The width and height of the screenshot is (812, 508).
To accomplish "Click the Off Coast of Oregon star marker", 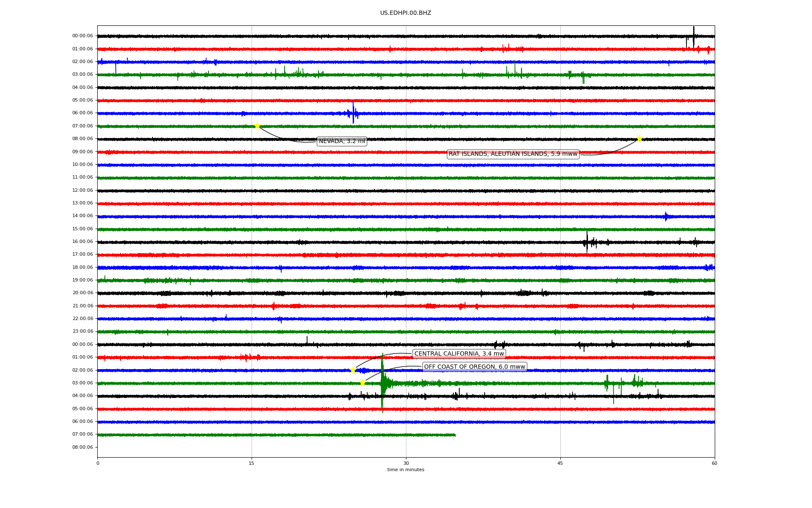I will [362, 383].
